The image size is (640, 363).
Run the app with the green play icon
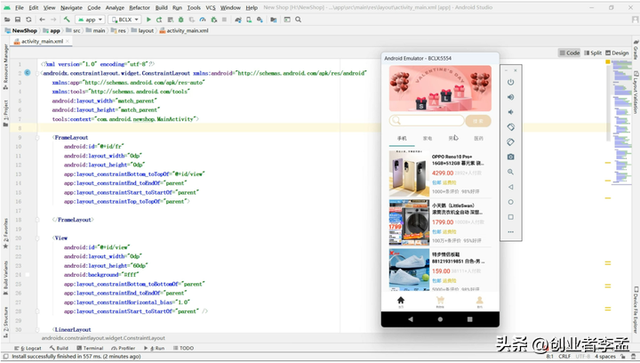(149, 20)
